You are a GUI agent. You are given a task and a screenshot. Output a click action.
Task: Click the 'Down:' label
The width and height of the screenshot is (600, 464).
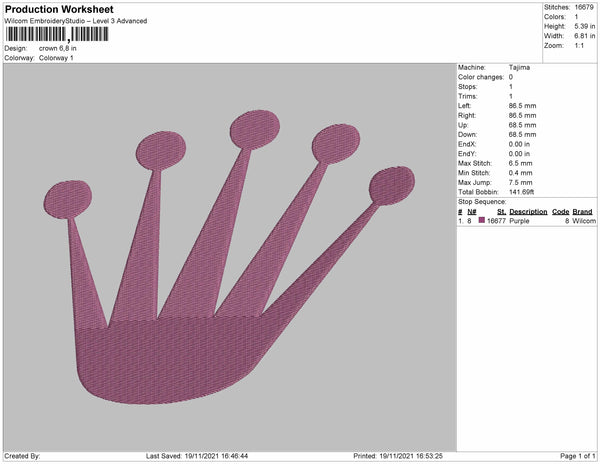[x=467, y=134]
